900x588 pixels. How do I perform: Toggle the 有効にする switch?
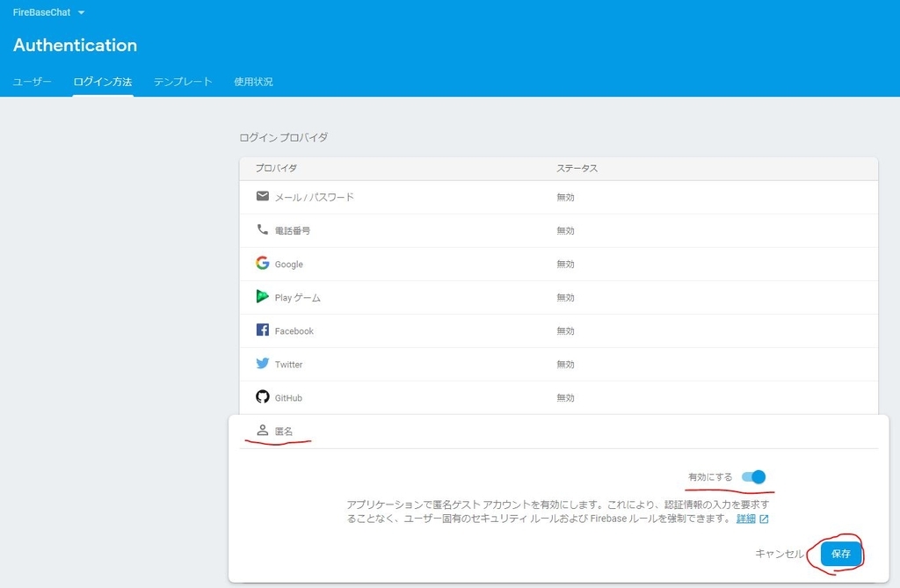pos(753,476)
